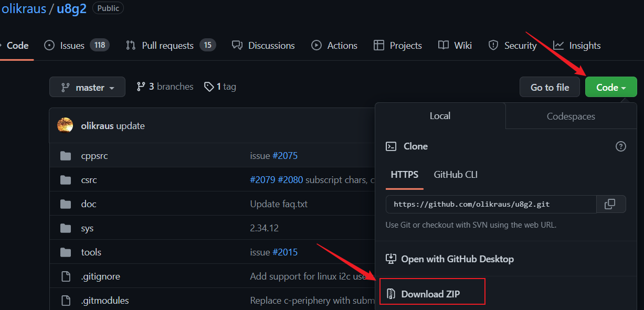Open issue #2075 link
Screen dimensions: 644x310
click(285, 156)
